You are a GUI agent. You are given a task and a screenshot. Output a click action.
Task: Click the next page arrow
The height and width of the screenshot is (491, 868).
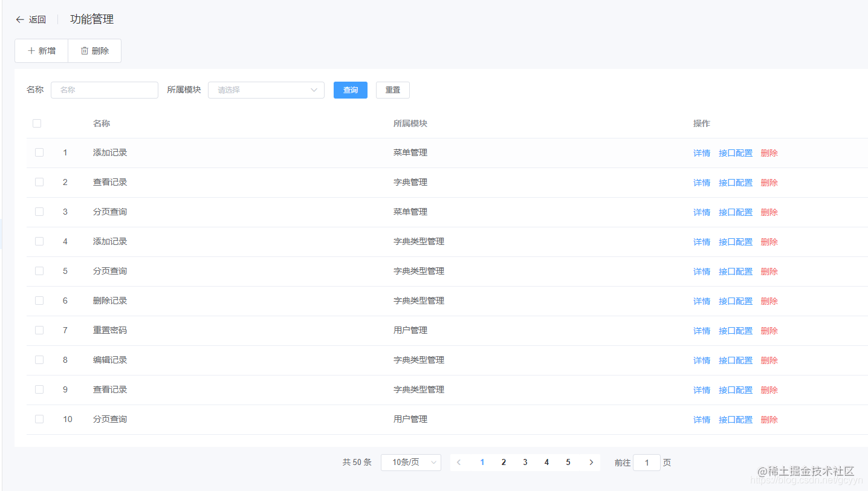tap(591, 463)
